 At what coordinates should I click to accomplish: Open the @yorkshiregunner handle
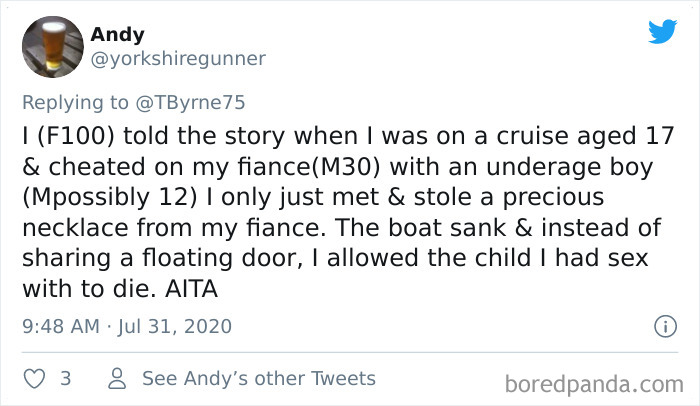[x=178, y=59]
